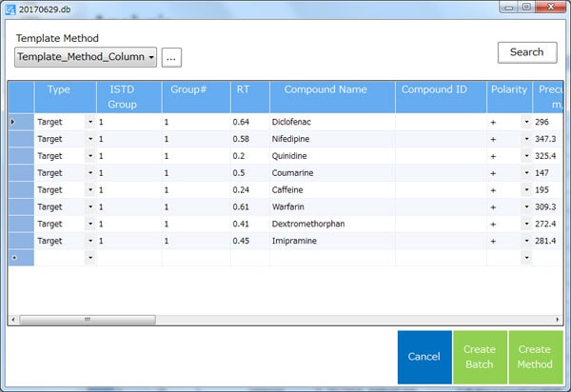Select the Caffeine compound name cell
The width and height of the screenshot is (571, 392).
point(332,189)
